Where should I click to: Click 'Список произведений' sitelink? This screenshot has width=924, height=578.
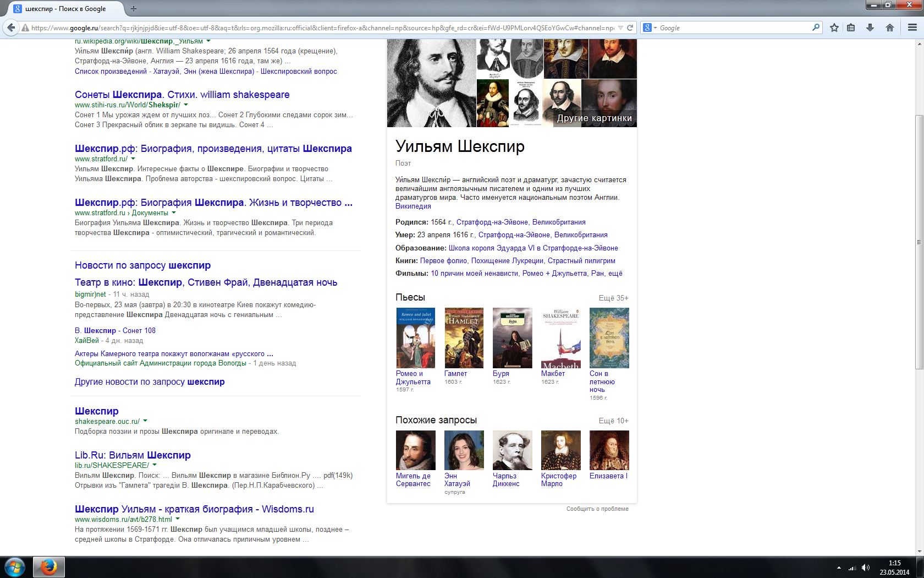(x=111, y=71)
